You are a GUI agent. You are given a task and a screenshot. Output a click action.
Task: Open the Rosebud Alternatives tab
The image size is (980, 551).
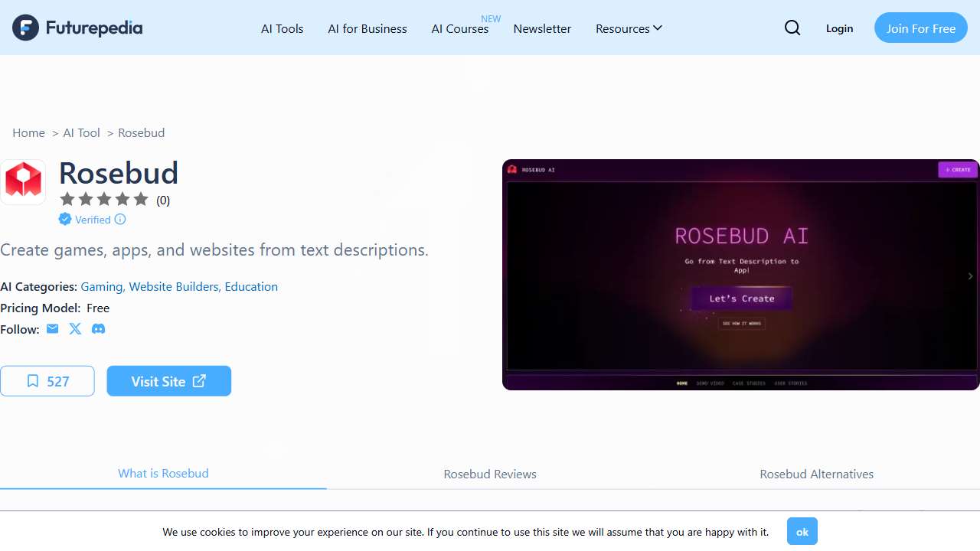(816, 474)
